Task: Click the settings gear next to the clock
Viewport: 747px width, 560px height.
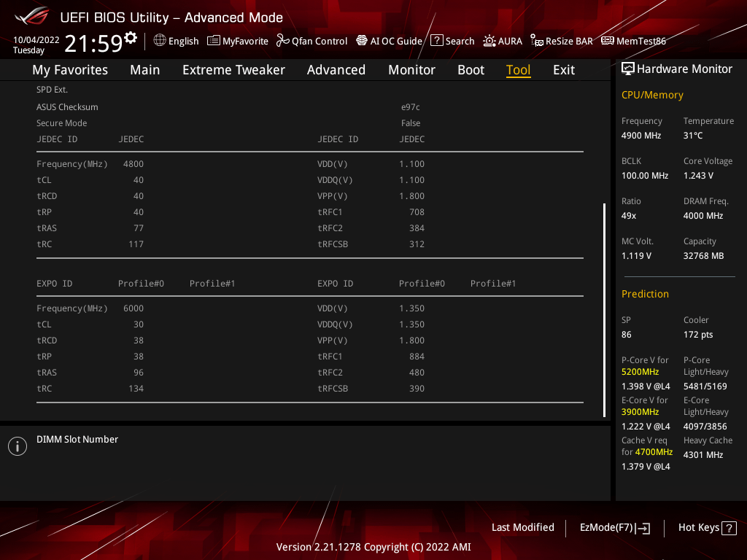Action: point(131,38)
